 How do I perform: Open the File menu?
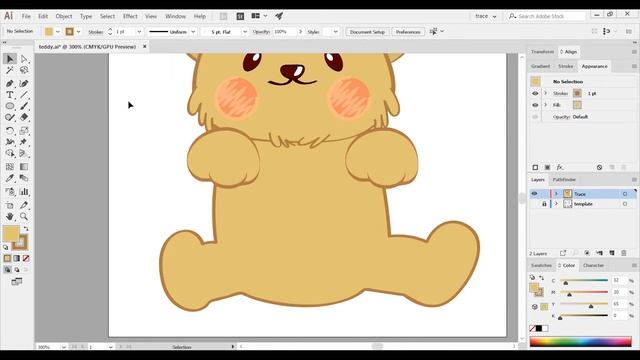[26, 16]
